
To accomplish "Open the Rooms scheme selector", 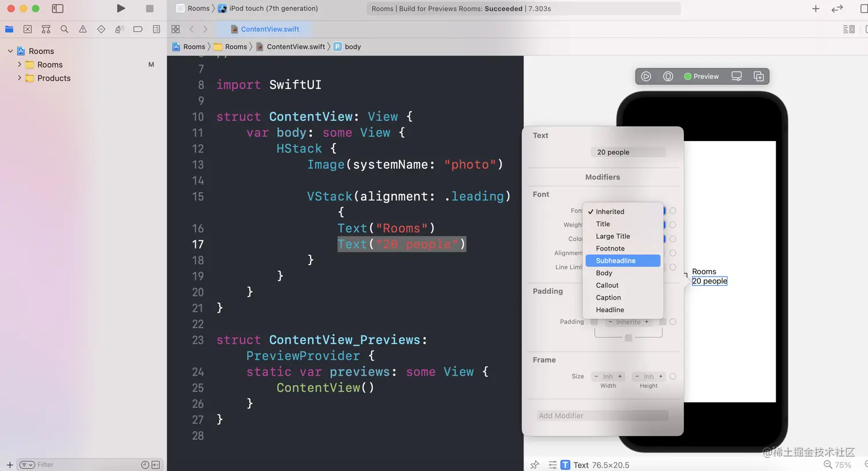I will [x=193, y=9].
